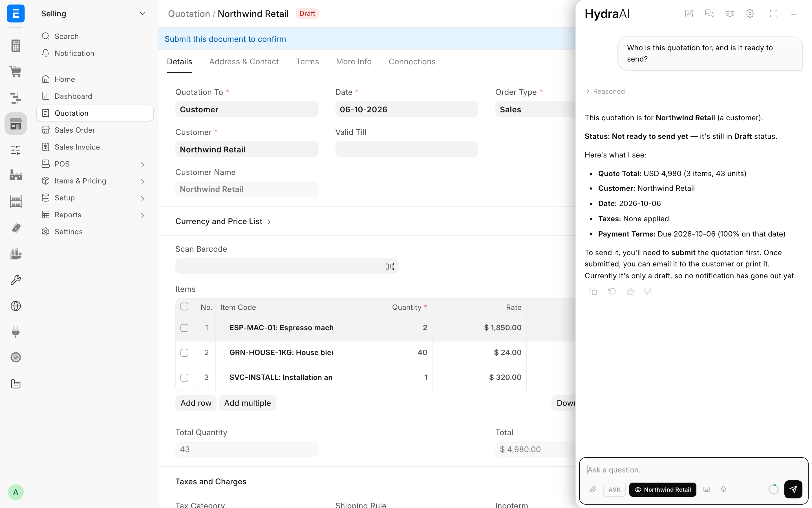Open the cargo ship icon in the left rail
This screenshot has height=508, width=812.
coord(16,254)
